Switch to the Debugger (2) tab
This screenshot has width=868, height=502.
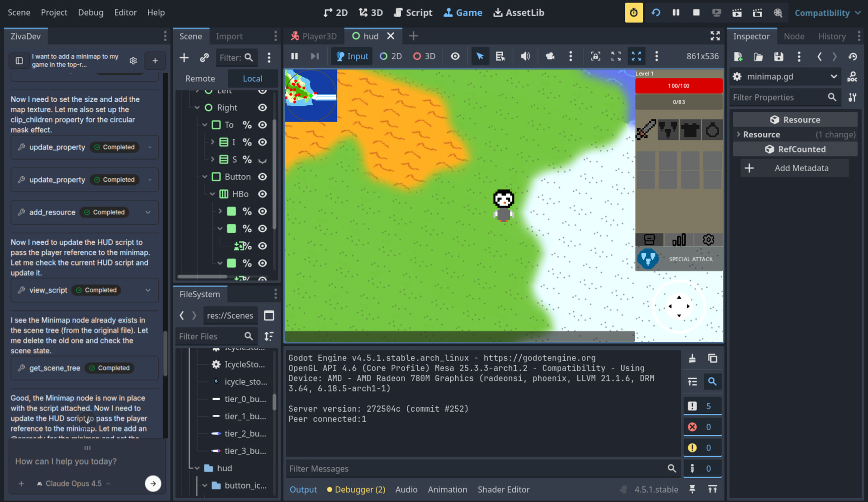click(x=356, y=489)
